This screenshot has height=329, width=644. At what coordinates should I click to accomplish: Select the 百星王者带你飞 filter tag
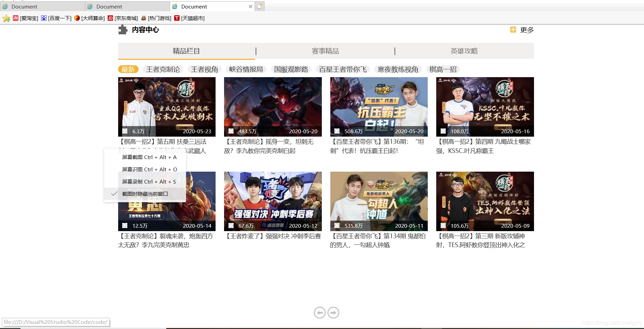coord(343,69)
